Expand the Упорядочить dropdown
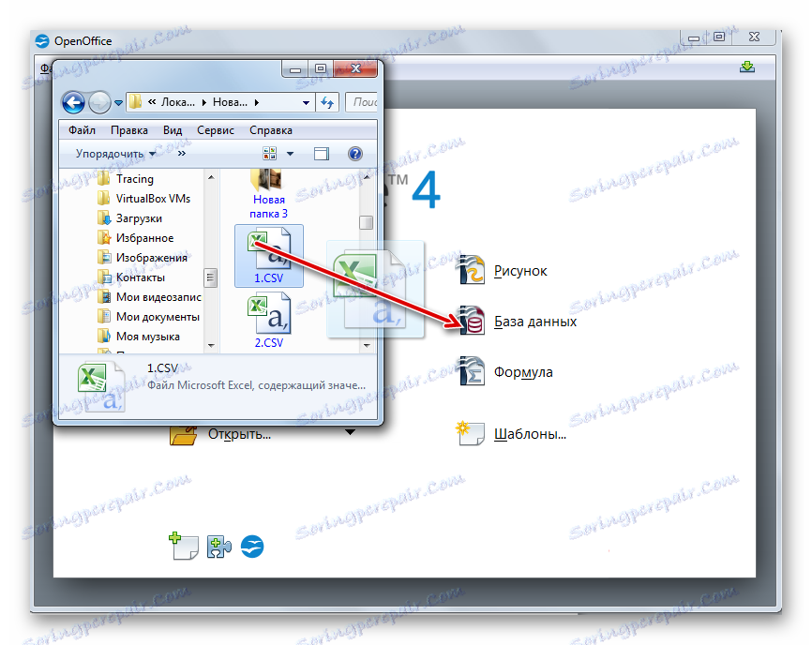This screenshot has width=812, height=645. point(115,154)
